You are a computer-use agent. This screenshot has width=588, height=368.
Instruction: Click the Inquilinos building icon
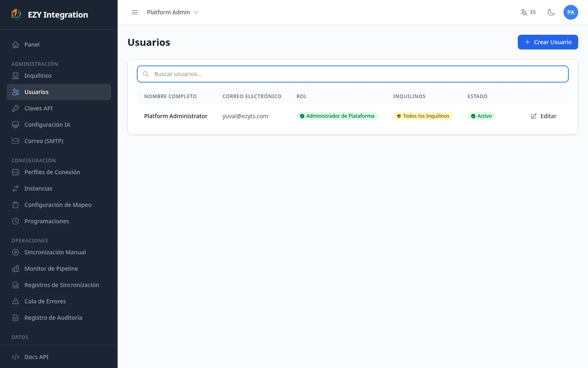point(16,76)
